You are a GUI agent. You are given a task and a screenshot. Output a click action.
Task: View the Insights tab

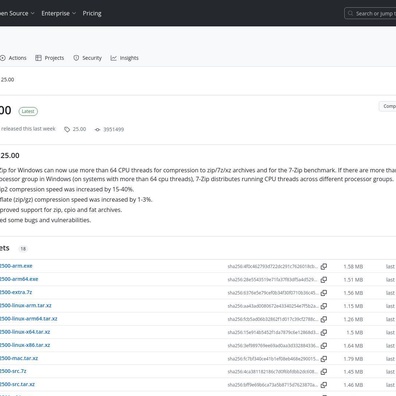[124, 58]
